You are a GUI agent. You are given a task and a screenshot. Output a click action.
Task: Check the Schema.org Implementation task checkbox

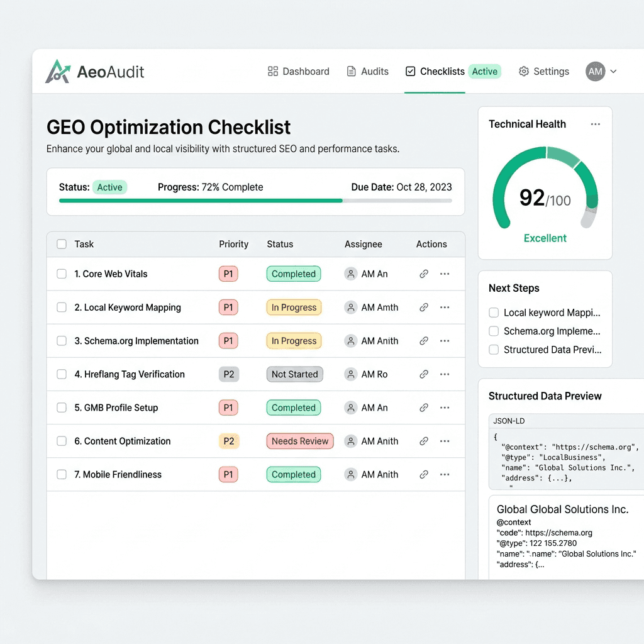pyautogui.click(x=62, y=341)
